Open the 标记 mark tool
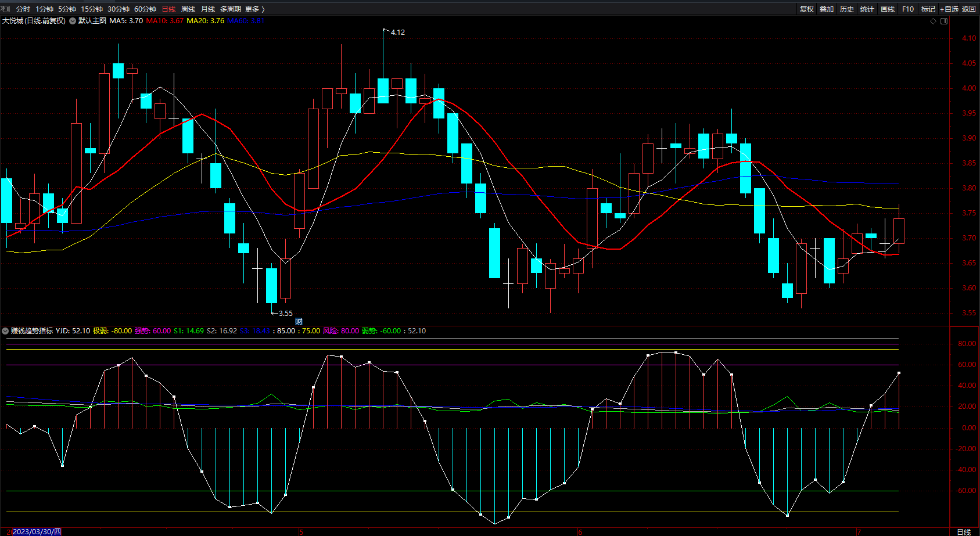 click(x=928, y=9)
